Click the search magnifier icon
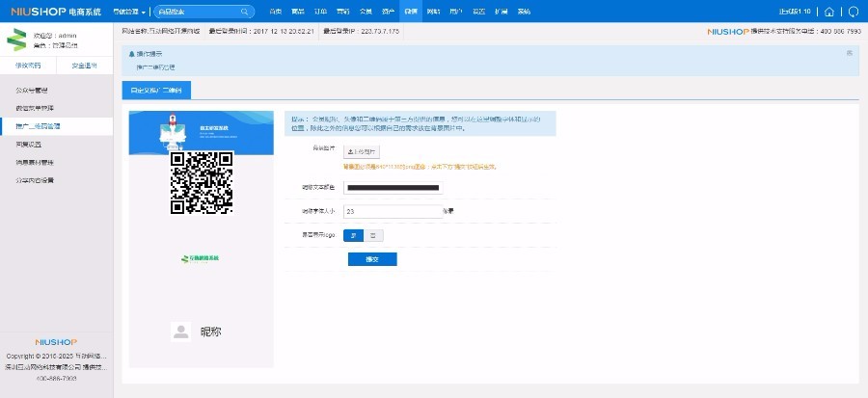The height and width of the screenshot is (398, 868). tap(245, 12)
